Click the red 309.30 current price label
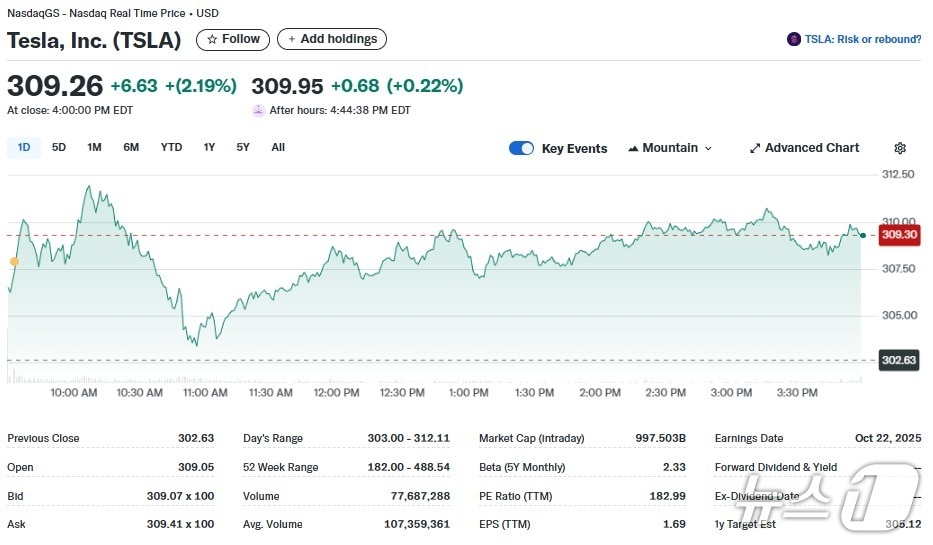933x545 pixels. coord(898,235)
